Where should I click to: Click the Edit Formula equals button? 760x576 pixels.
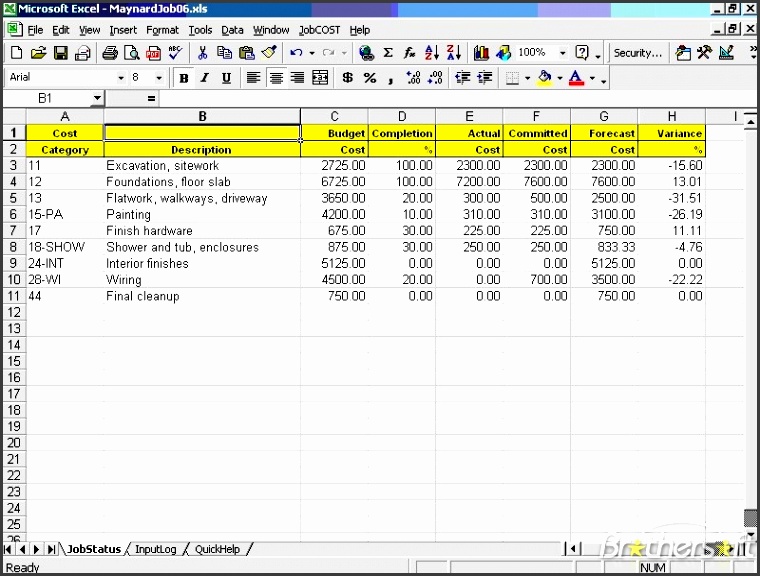151,98
